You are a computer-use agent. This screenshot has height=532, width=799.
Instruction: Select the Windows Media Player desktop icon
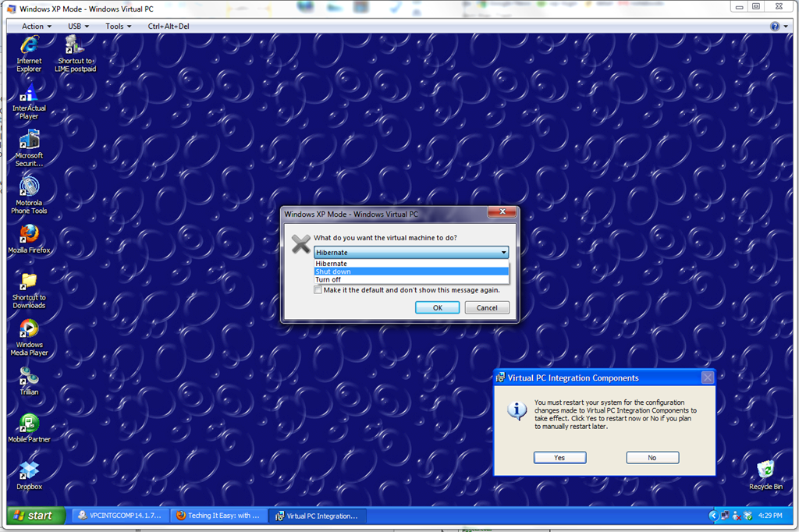tap(29, 337)
